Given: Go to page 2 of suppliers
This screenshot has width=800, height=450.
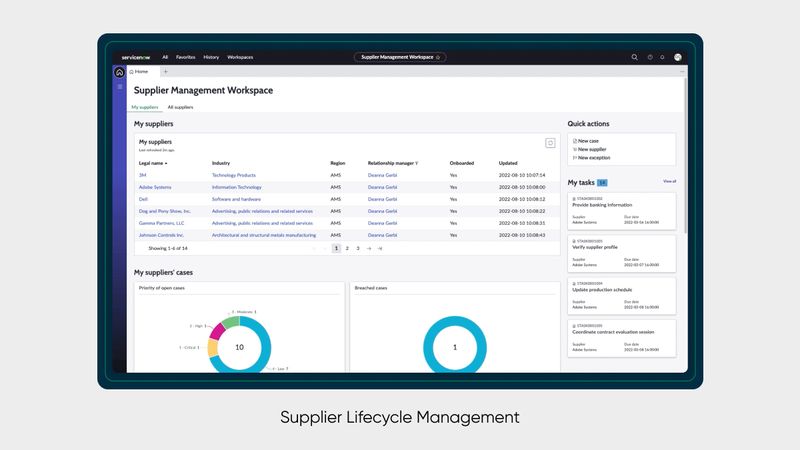Looking at the screenshot, I should pyautogui.click(x=347, y=247).
